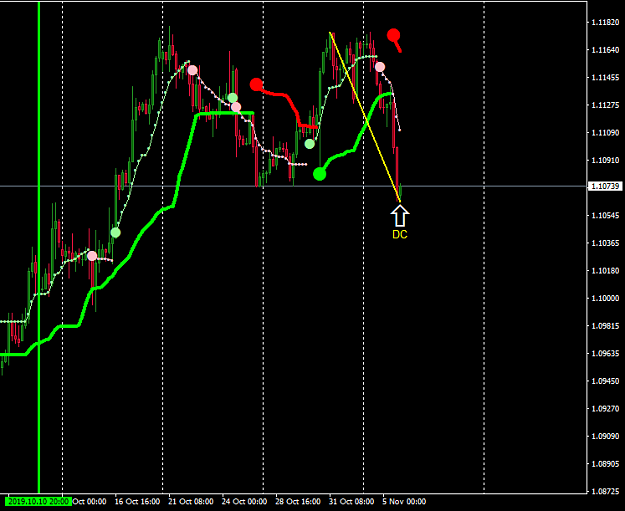Click the current price label 1.10739
The image size is (625, 511).
point(605,186)
